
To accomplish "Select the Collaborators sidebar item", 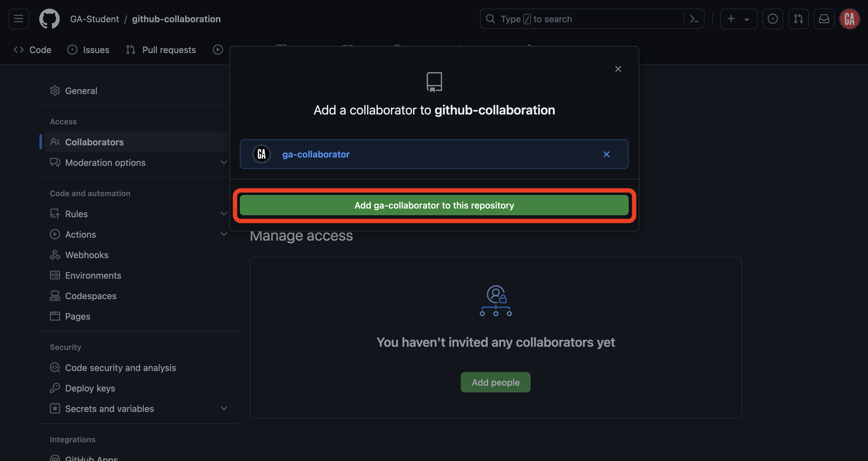I will pyautogui.click(x=94, y=142).
